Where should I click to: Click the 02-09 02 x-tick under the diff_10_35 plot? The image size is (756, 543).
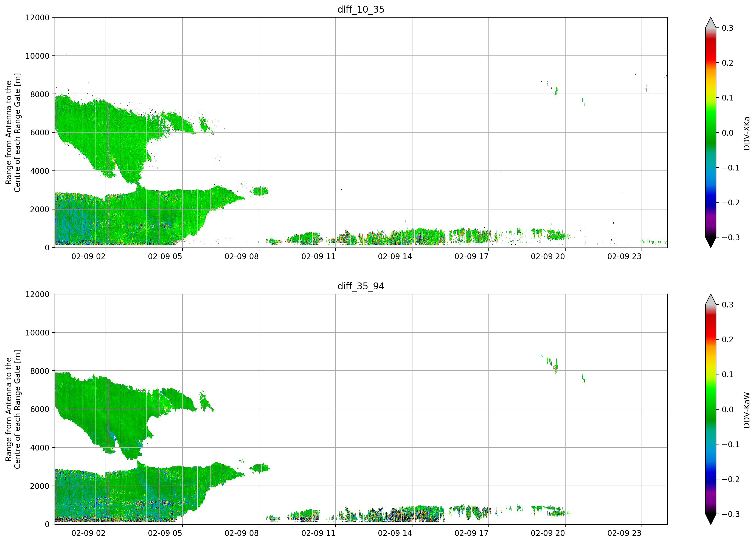point(89,256)
